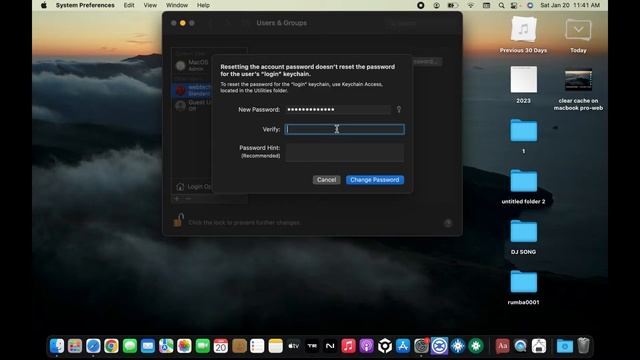Open Apple TV from the Dock
The width and height of the screenshot is (640, 360).
293,346
